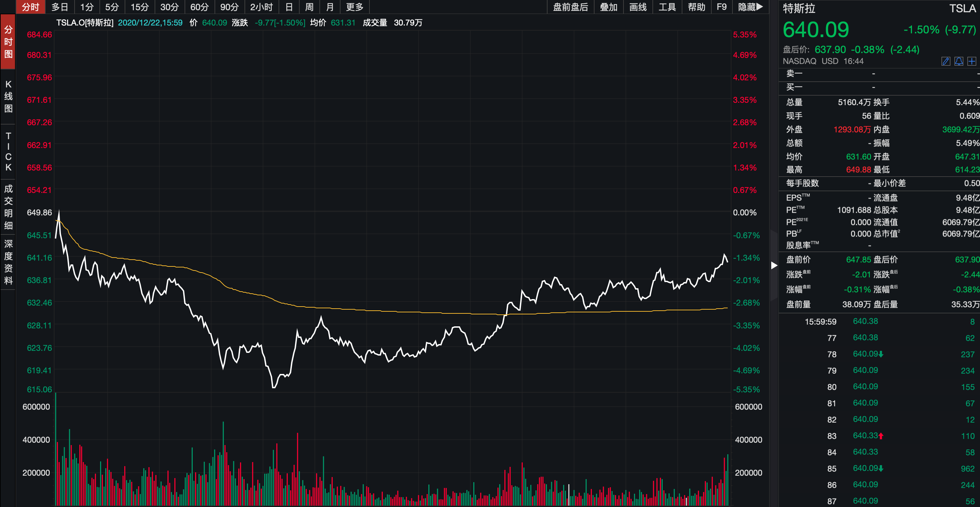
Task: Click trade row 83 with price 640.33
Action: click(x=879, y=436)
